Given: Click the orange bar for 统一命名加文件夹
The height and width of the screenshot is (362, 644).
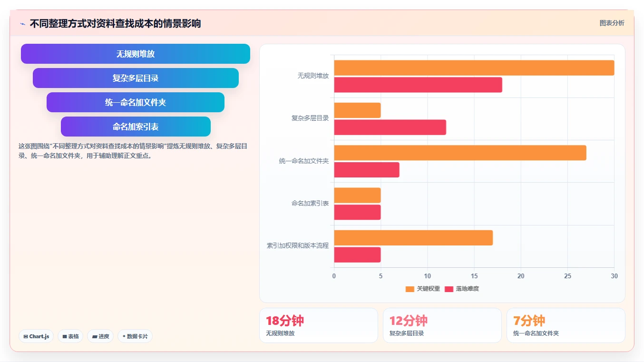Looking at the screenshot, I should (x=460, y=153).
